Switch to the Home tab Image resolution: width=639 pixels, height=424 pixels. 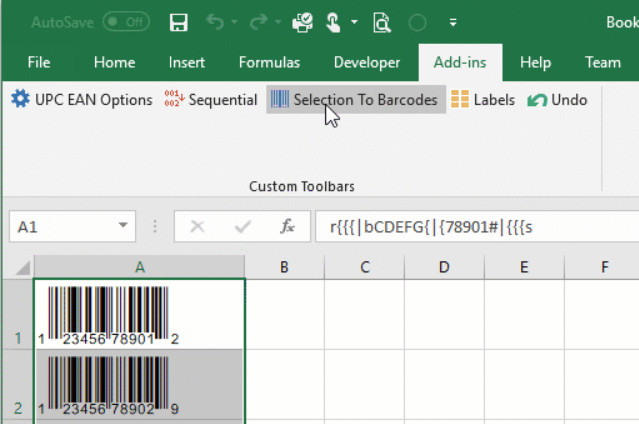(x=114, y=62)
